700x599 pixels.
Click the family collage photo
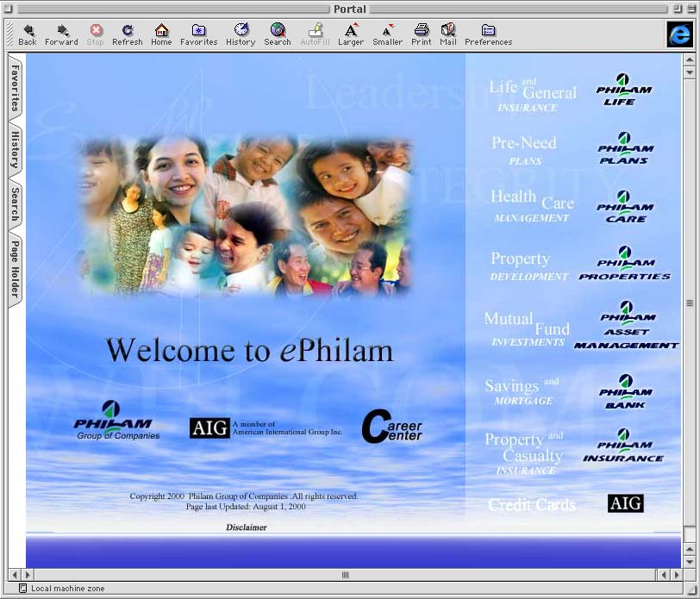click(245, 216)
